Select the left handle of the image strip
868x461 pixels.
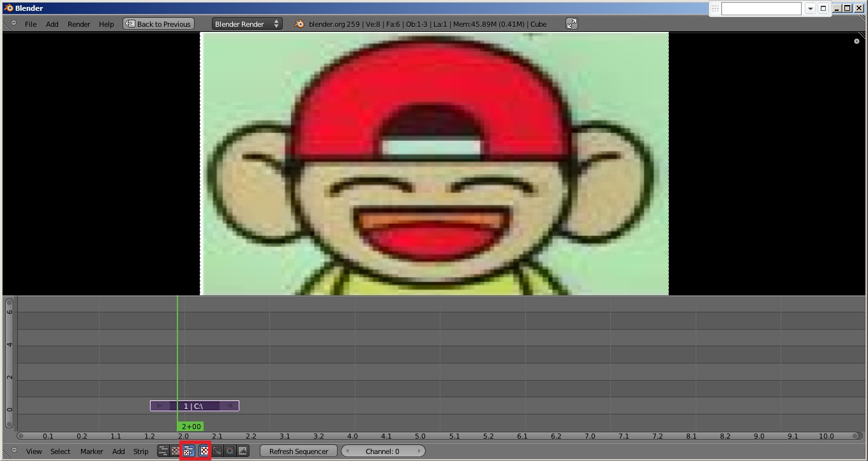tap(160, 406)
